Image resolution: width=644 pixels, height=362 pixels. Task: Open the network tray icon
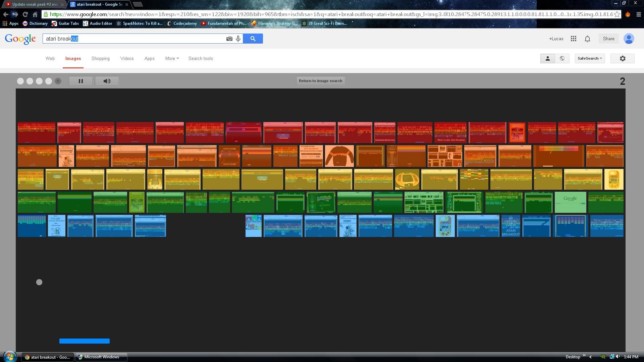click(x=611, y=357)
